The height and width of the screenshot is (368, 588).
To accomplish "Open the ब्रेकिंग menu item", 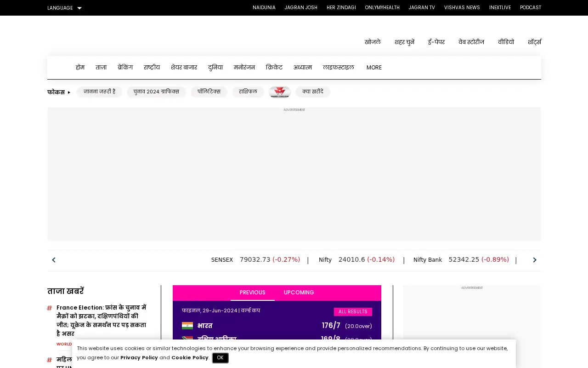I will click(125, 68).
